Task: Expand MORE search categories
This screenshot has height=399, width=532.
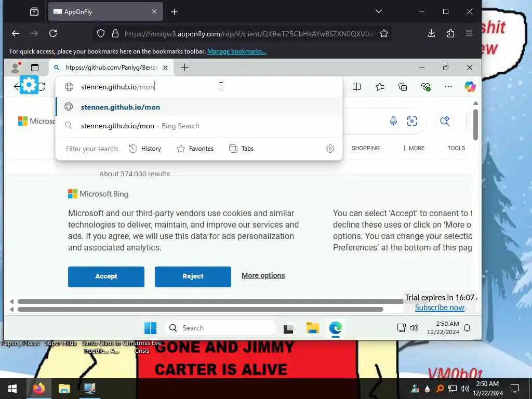Action: (414, 148)
